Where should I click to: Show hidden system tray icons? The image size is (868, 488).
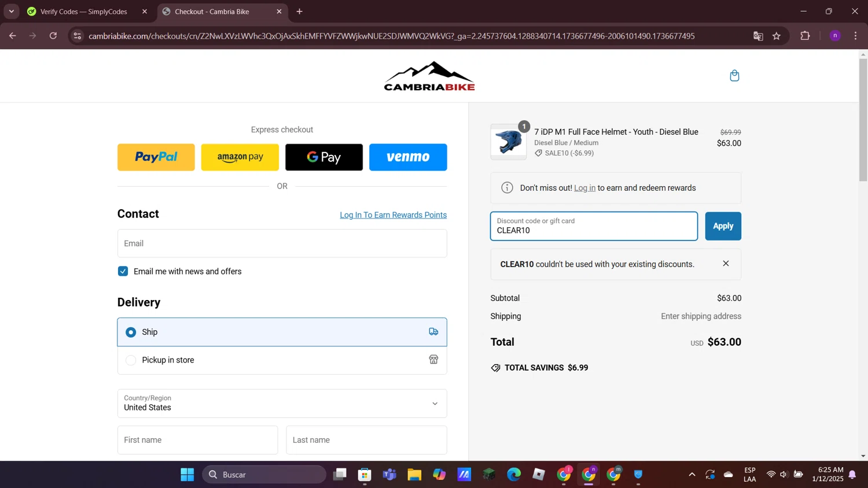click(x=692, y=475)
